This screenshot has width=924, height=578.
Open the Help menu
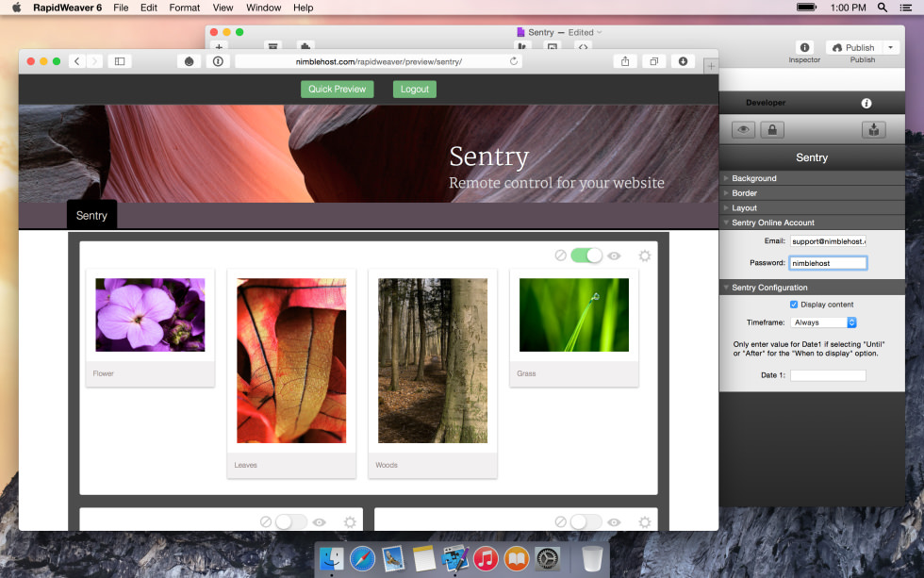tap(303, 8)
